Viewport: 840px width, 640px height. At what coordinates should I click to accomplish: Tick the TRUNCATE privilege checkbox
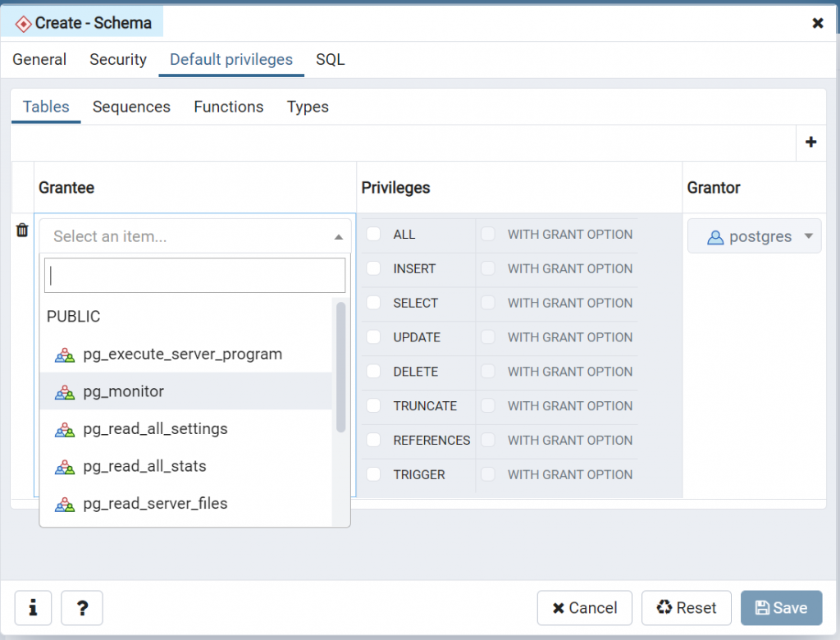tap(374, 406)
